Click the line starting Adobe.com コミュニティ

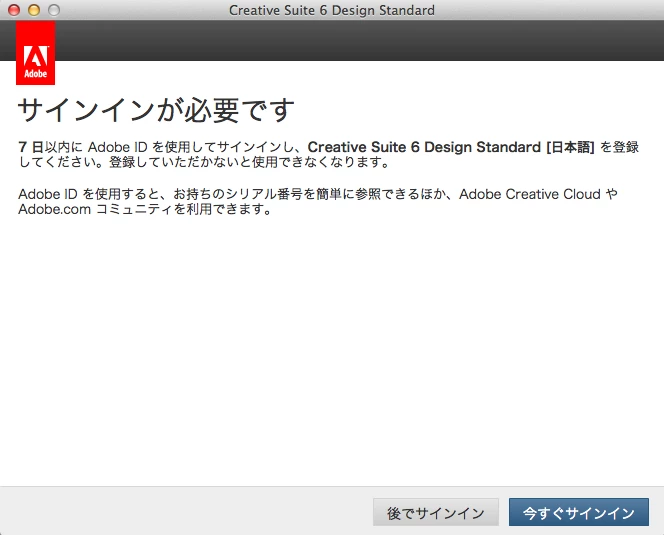[x=144, y=209]
